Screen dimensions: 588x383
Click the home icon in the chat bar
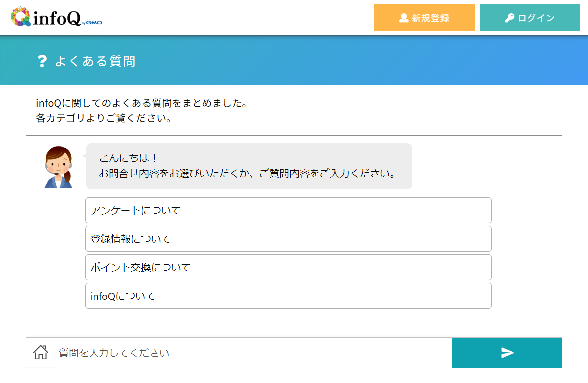(41, 352)
